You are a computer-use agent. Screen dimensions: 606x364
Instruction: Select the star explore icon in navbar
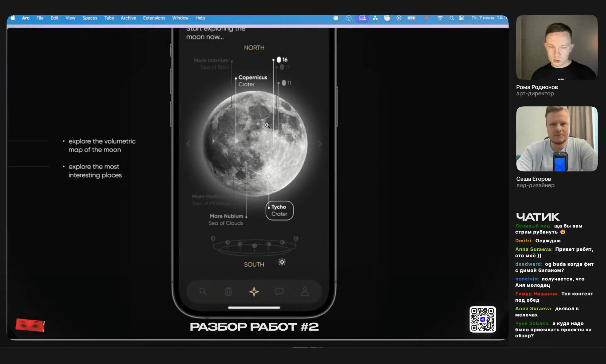click(x=254, y=291)
